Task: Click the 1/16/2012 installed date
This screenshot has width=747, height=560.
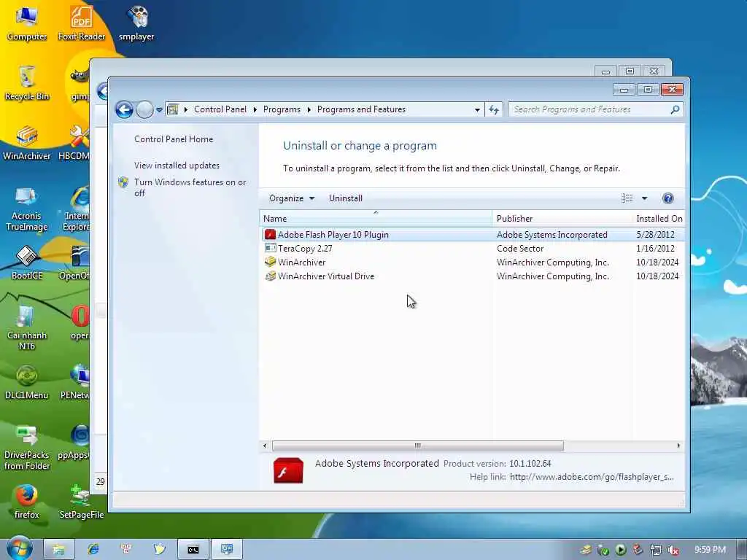Action: [655, 248]
